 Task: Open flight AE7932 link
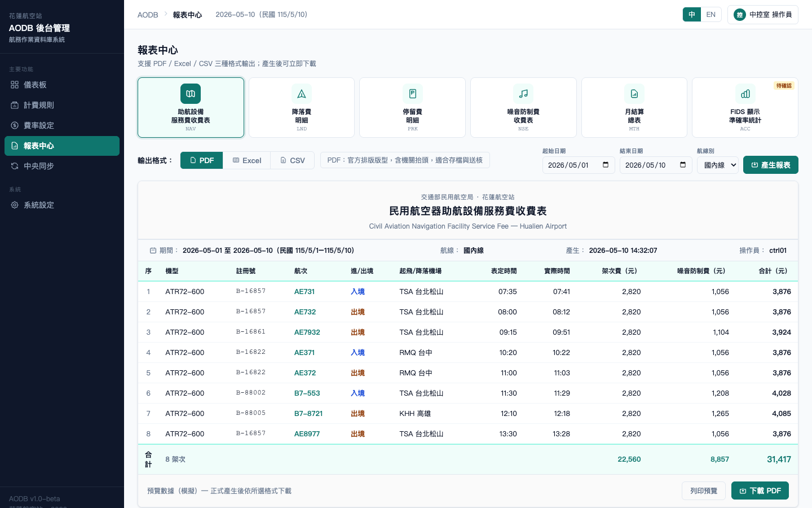point(307,332)
